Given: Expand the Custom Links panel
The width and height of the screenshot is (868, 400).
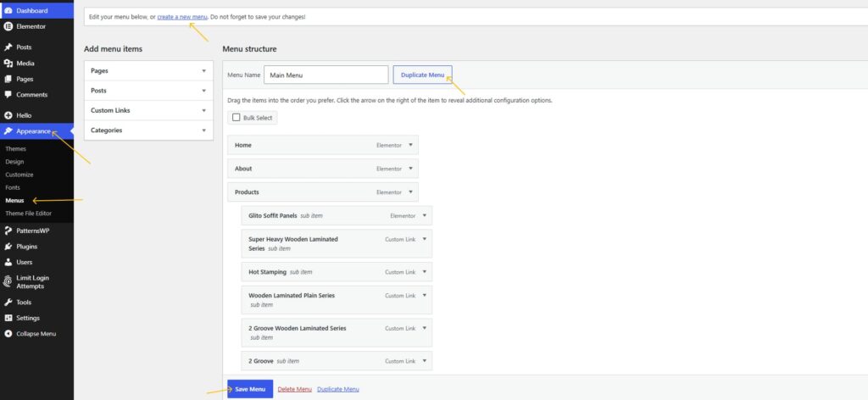Looking at the screenshot, I should coord(203,111).
